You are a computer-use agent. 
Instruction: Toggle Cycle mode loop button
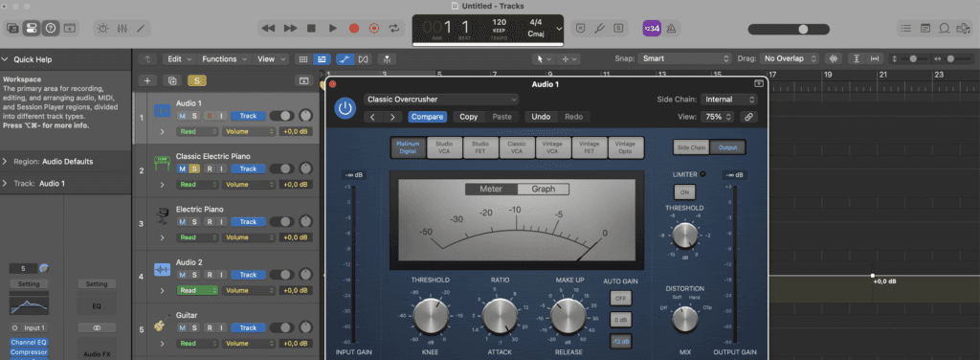coord(393,28)
